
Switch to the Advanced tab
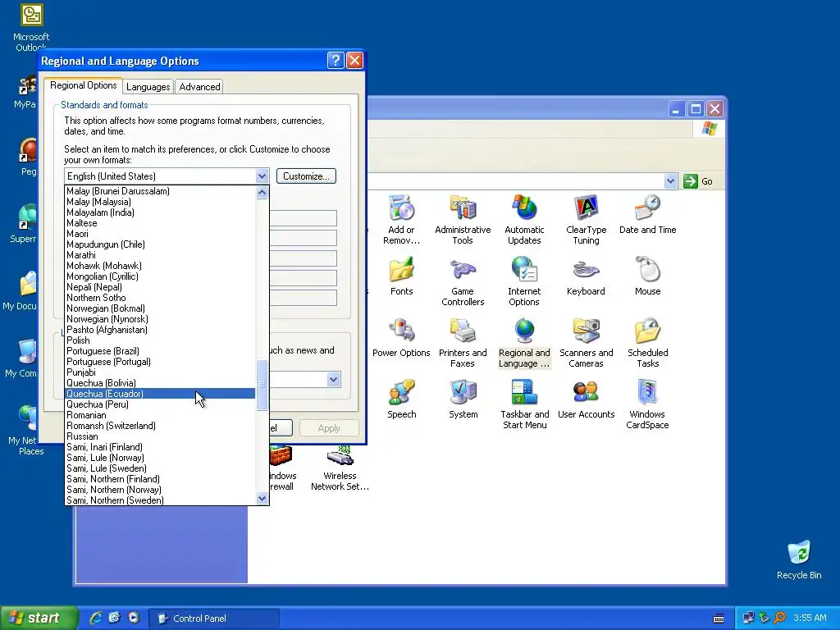click(199, 87)
